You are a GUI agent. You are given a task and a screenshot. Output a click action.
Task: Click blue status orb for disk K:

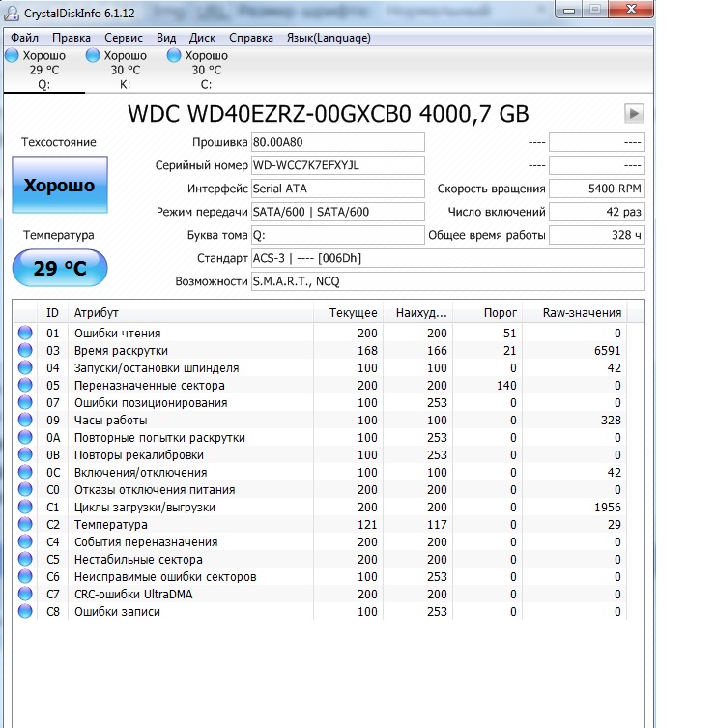tap(93, 55)
